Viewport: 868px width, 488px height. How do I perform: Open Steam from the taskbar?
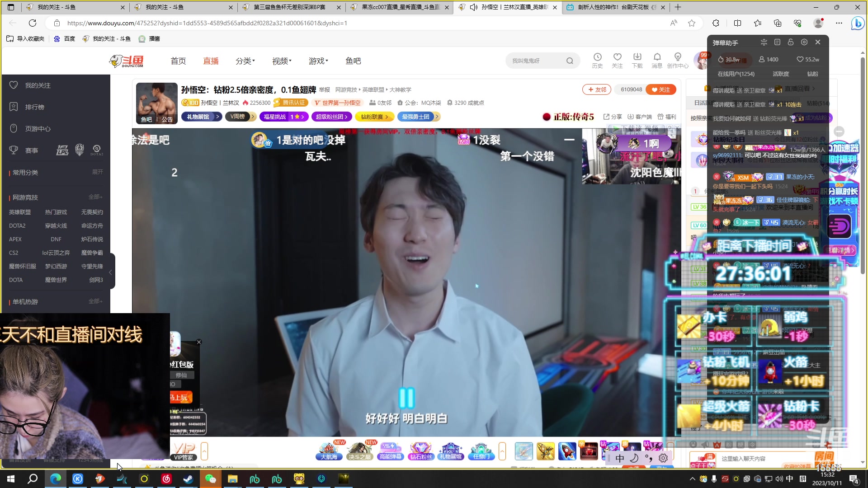point(188,479)
